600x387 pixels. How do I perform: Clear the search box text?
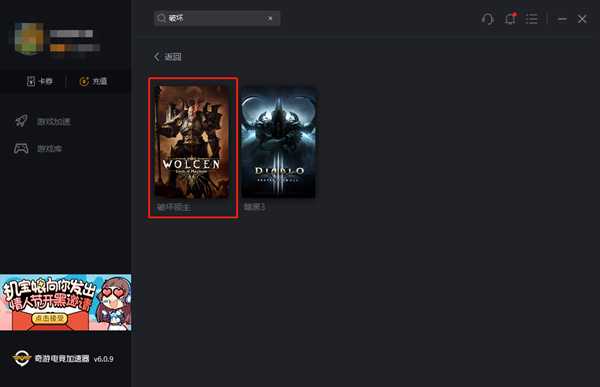click(x=270, y=18)
